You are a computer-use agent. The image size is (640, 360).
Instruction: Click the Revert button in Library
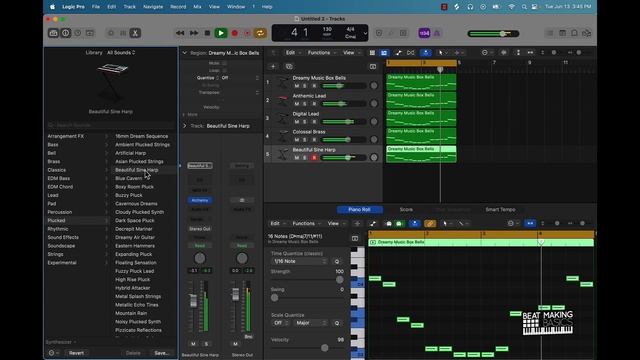76,353
